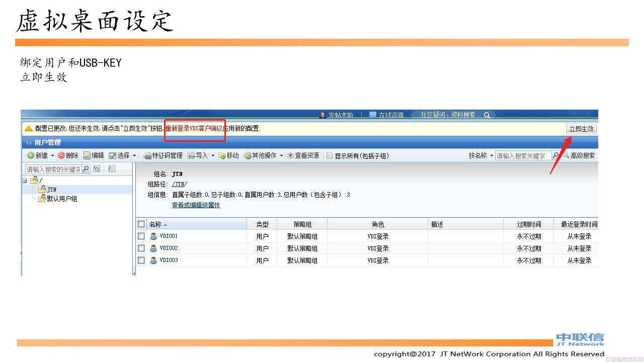Image resolution: width=644 pixels, height=362 pixels.
Task: Check the VDI003 row checkbox
Action: coord(141,260)
